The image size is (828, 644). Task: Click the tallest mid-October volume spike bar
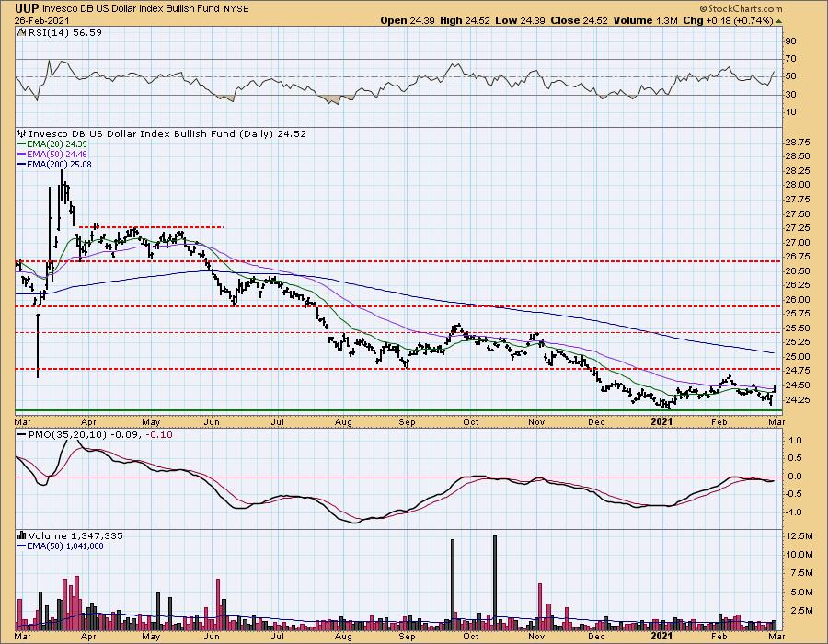pos(495,582)
